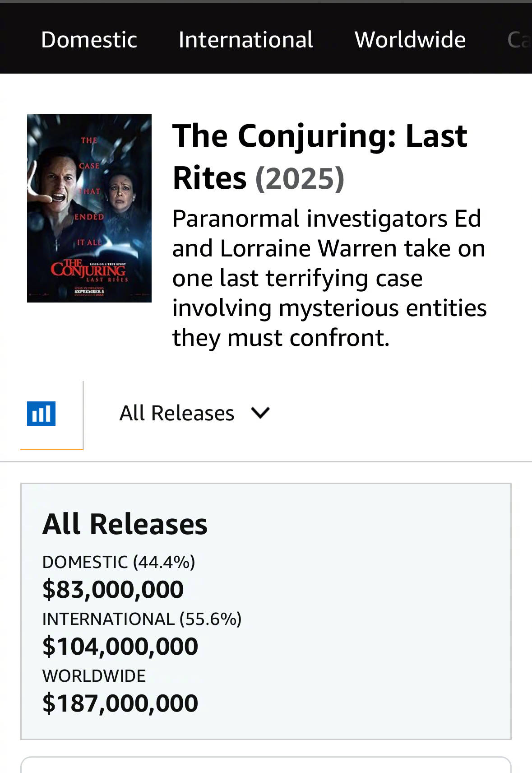Image resolution: width=532 pixels, height=773 pixels.
Task: Expand the All Releases dropdown label
Action: point(177,413)
